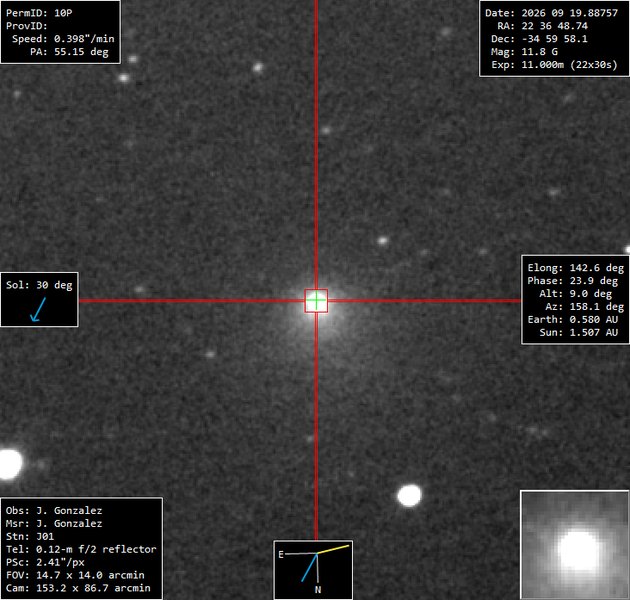The image size is (630, 600).
Task: Select the FOV: 14.7 x 14.0 arcmin text
Action: coord(75,575)
